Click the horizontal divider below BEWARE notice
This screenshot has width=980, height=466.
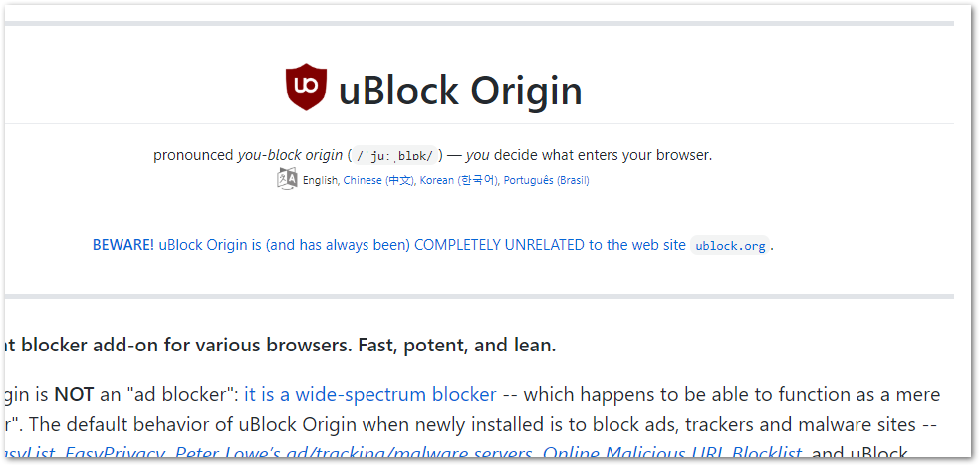[x=478, y=296]
